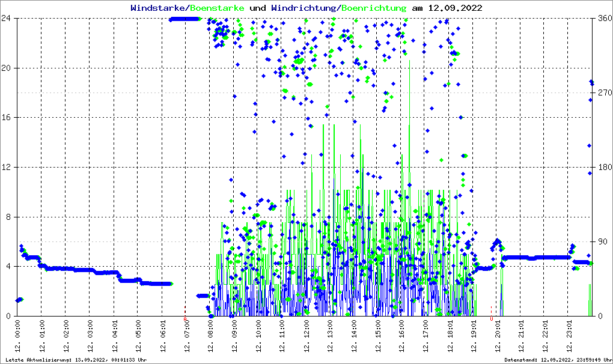Select time axis label "12. 03:00"

(x=90, y=336)
